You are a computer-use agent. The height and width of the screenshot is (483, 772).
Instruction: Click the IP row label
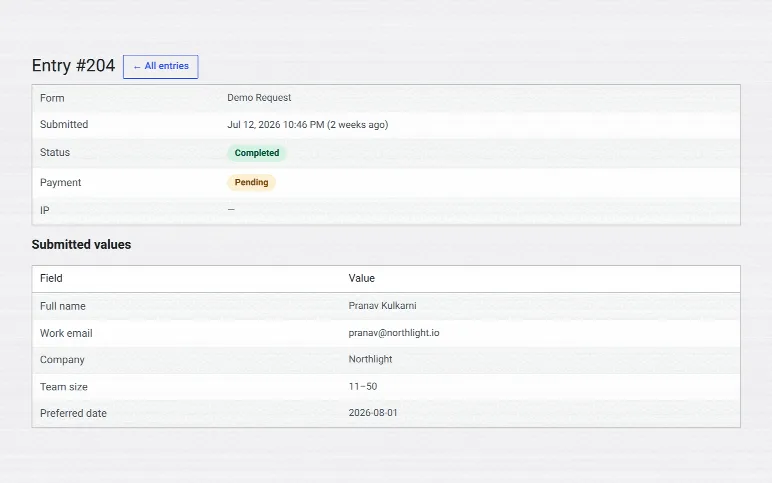(44, 210)
